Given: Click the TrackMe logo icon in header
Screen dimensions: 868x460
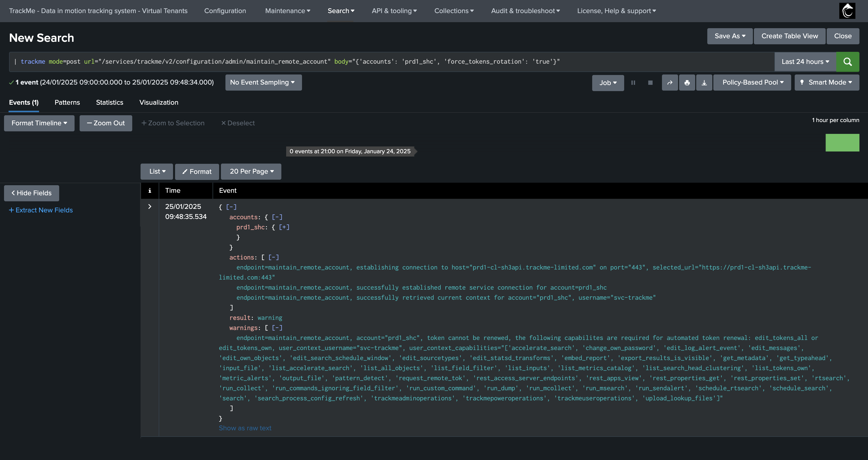Looking at the screenshot, I should (847, 11).
